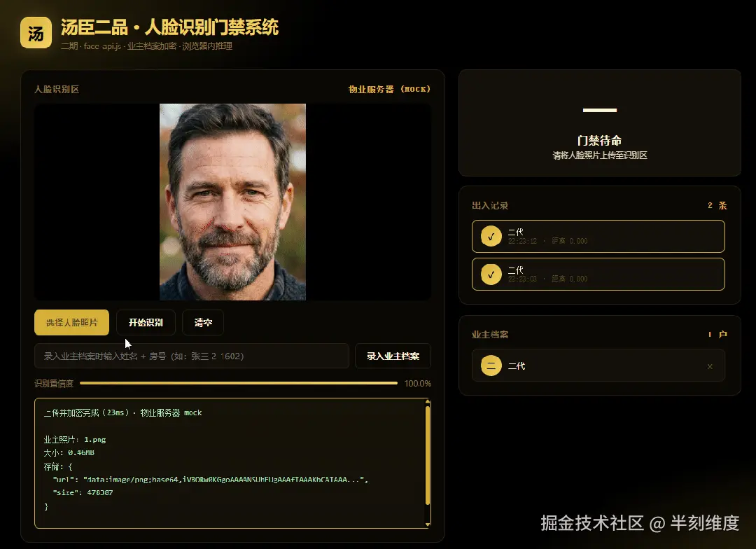Click the 业主档案 heading
The image size is (756, 549).
(490, 334)
